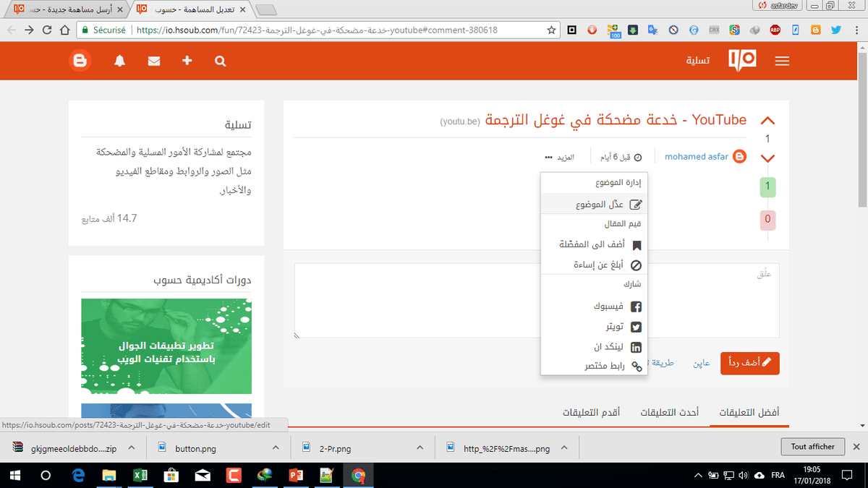
Task: Switch to 'أحدث التعليقات' newest comments tab
Action: pos(670,412)
